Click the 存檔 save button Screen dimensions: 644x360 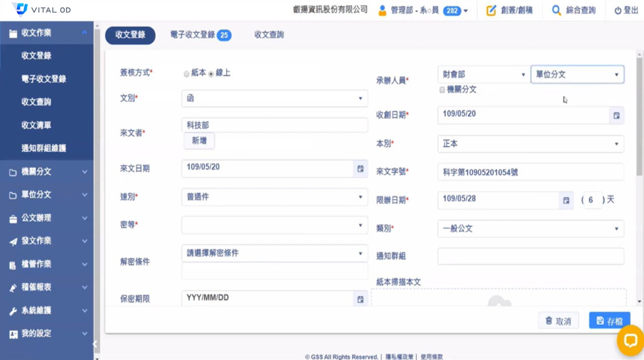609,320
